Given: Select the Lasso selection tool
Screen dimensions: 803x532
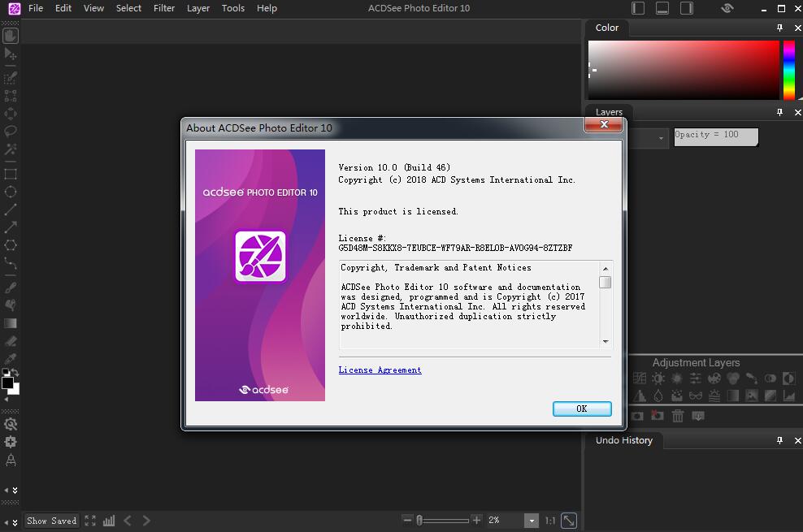Looking at the screenshot, I should click(11, 131).
